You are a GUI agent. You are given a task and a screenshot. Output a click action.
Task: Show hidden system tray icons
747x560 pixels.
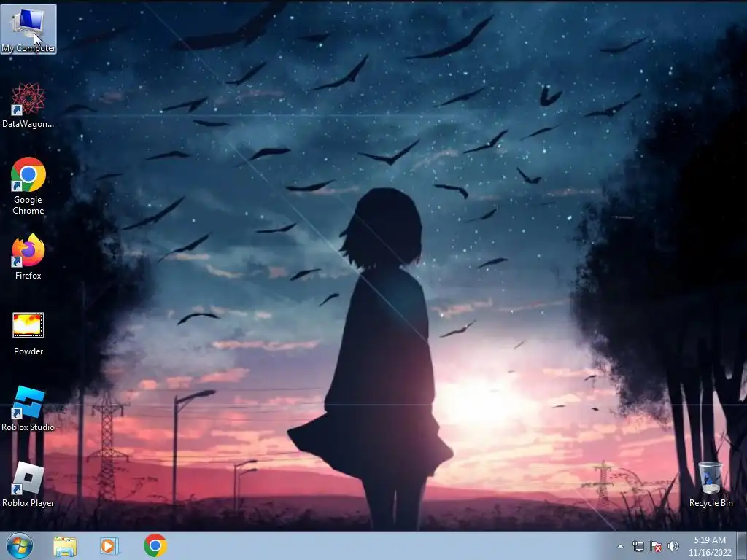[x=620, y=546]
